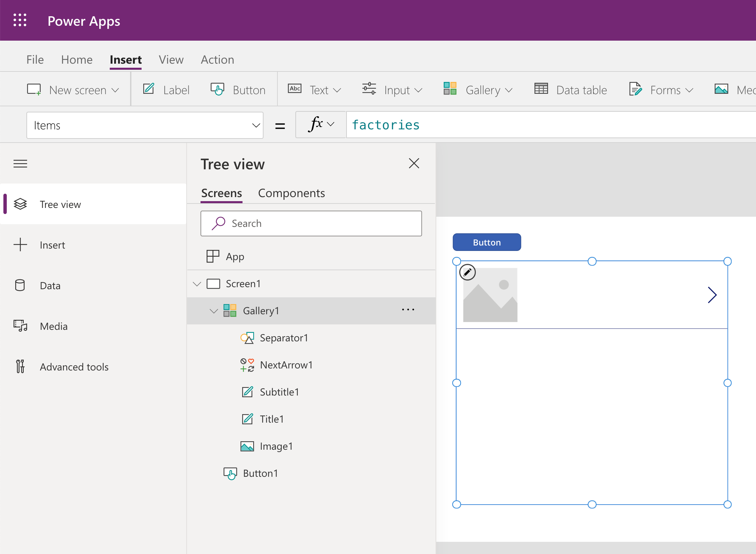Expand the Text dropdown chevron
The height and width of the screenshot is (554, 756).
pos(337,90)
